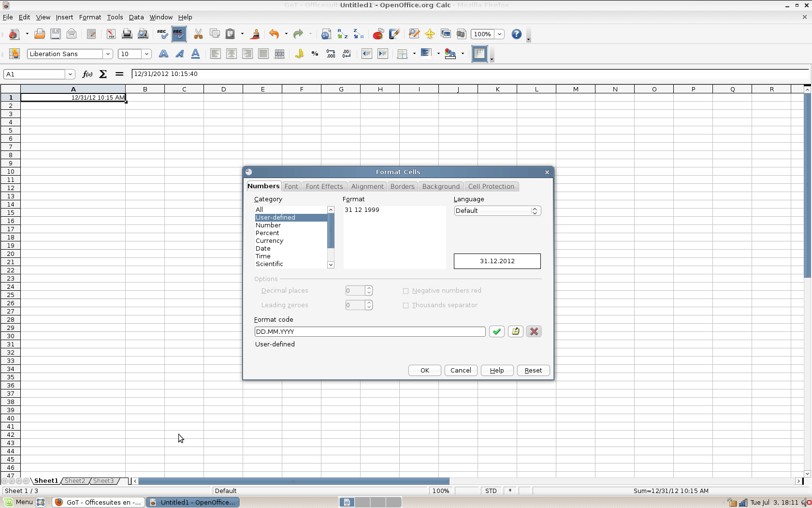Sort Ascending A to Z

click(x=343, y=34)
